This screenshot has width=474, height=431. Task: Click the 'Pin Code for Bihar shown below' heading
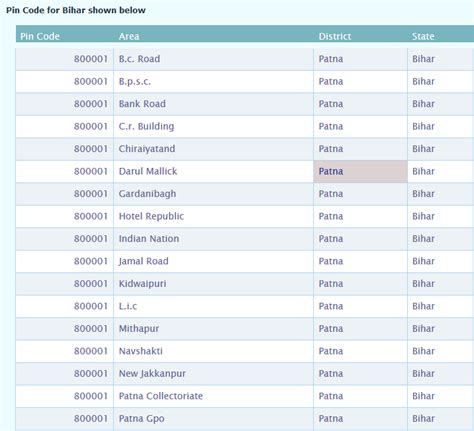point(76,10)
